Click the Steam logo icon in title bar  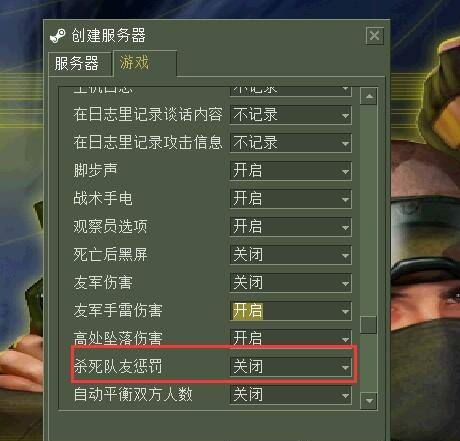[x=57, y=36]
